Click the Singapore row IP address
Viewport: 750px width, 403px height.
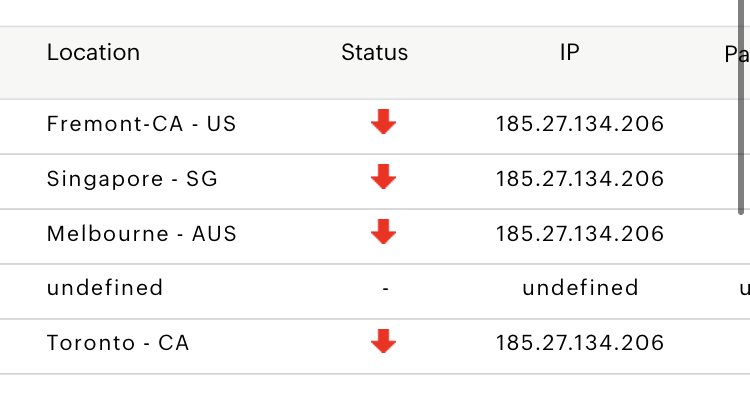point(580,179)
